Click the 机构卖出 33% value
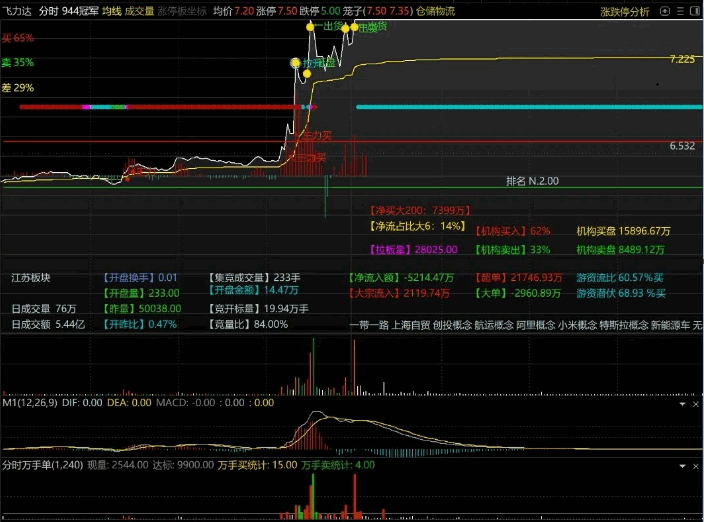 point(512,249)
